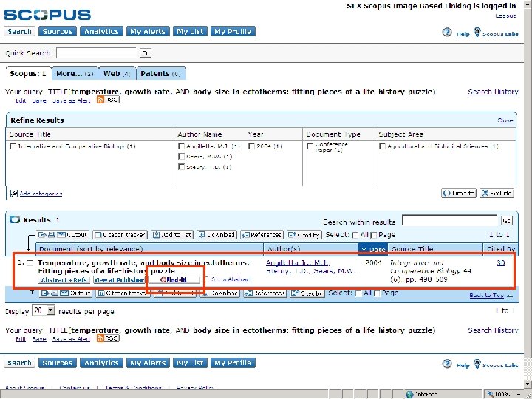Click the Abstract + Refs button
This screenshot has width=532, height=399.
(x=64, y=280)
